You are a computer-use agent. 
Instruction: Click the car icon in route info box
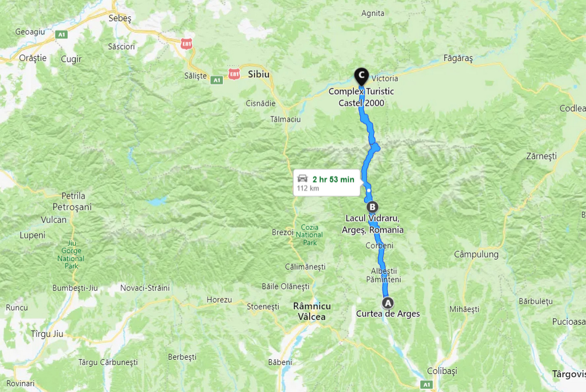coord(302,178)
